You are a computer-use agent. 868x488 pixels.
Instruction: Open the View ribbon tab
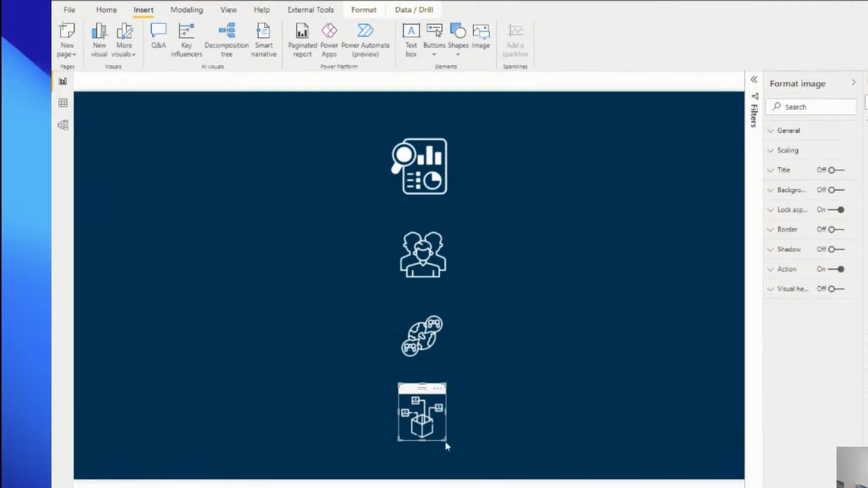pos(228,10)
